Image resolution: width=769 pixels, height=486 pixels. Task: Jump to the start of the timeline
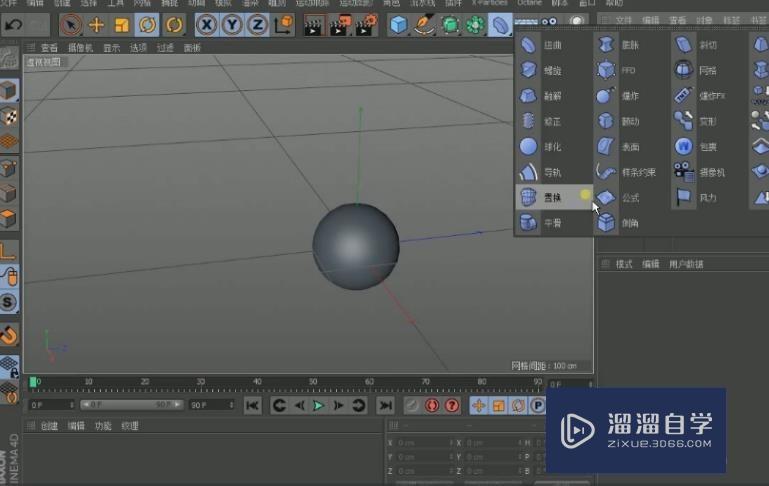253,405
